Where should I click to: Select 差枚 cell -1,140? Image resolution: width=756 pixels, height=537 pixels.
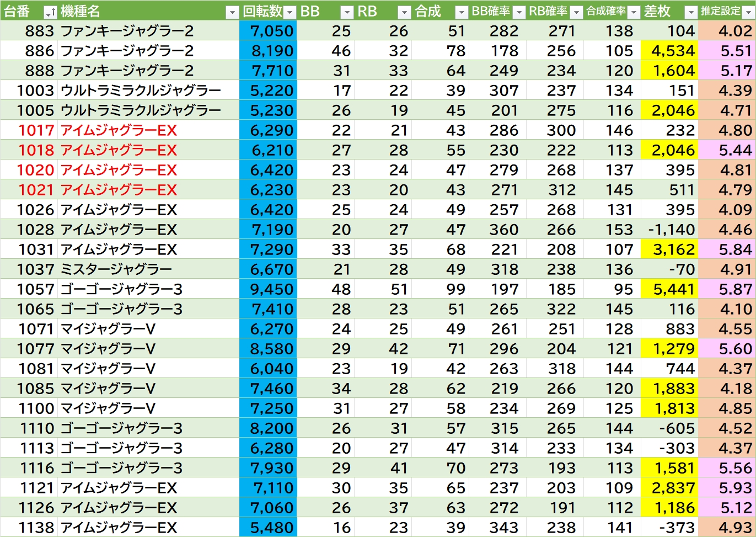click(669, 230)
